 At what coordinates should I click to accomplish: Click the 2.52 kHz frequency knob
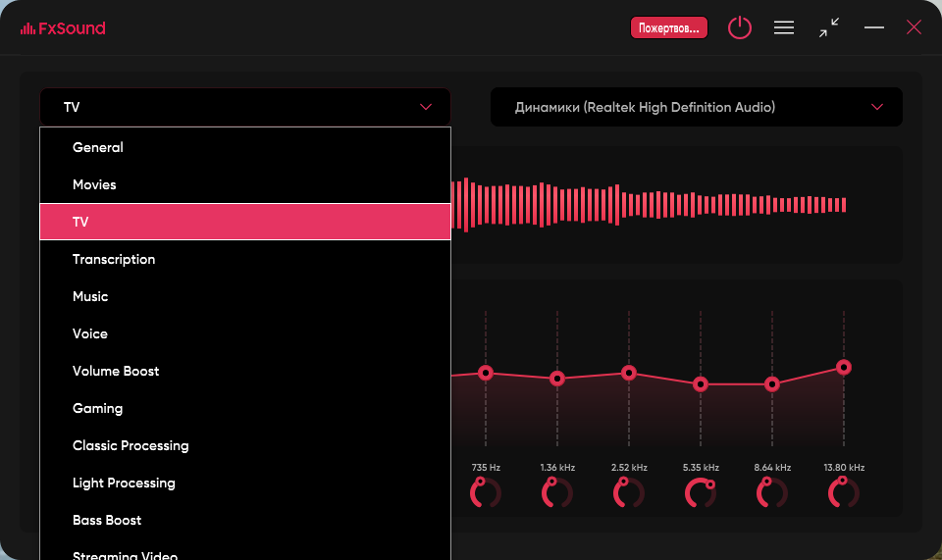click(x=629, y=492)
